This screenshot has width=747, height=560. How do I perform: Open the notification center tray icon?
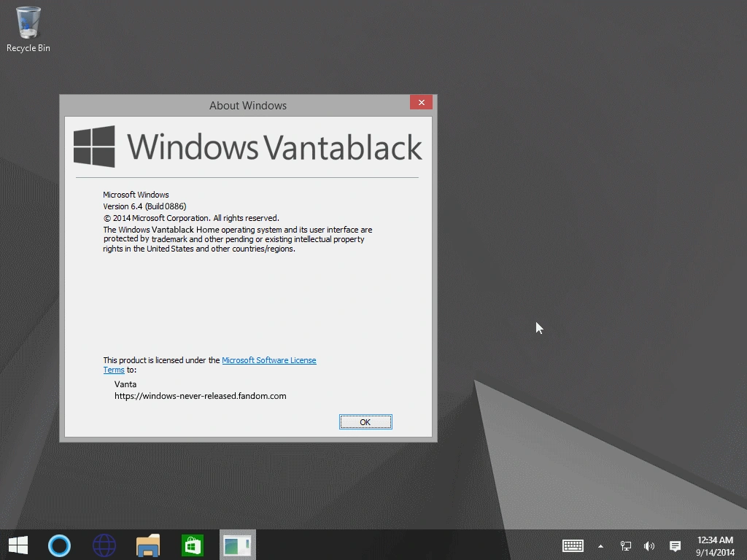[675, 546]
